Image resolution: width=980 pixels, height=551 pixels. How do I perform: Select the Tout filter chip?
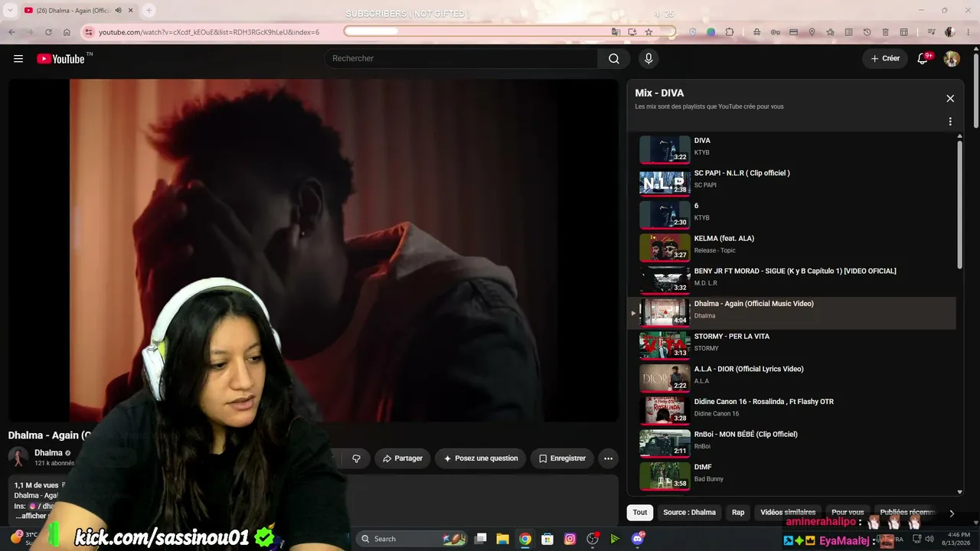(x=640, y=513)
